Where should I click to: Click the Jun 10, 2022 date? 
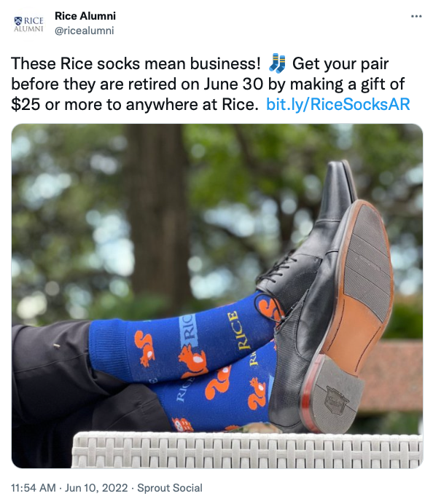tap(96, 488)
